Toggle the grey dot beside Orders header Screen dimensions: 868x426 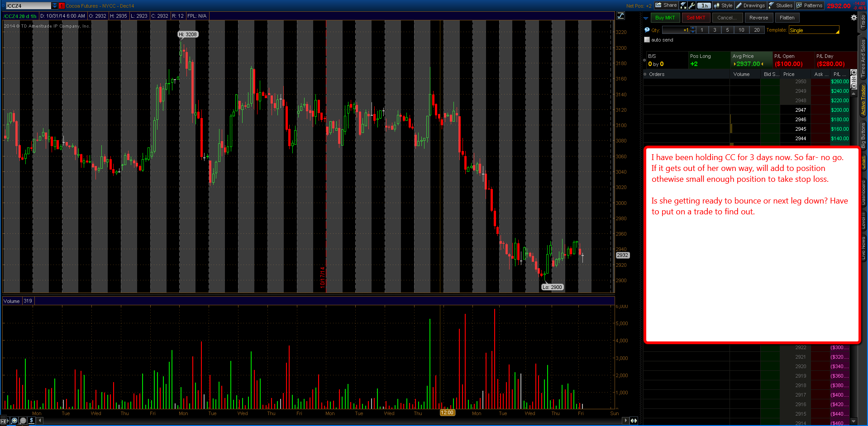coord(645,74)
